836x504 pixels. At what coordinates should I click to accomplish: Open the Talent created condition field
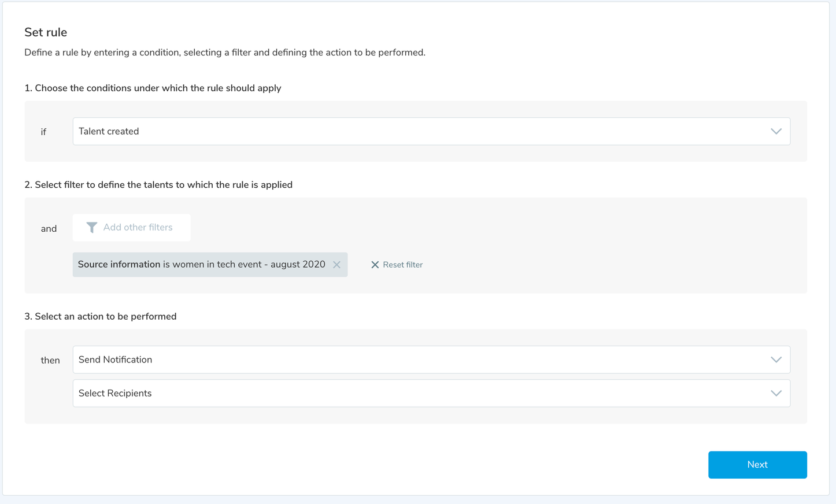(405, 131)
